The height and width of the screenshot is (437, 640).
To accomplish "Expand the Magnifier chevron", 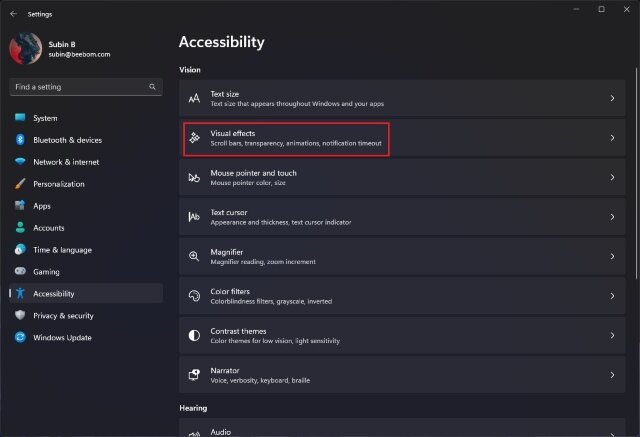I will (x=612, y=256).
